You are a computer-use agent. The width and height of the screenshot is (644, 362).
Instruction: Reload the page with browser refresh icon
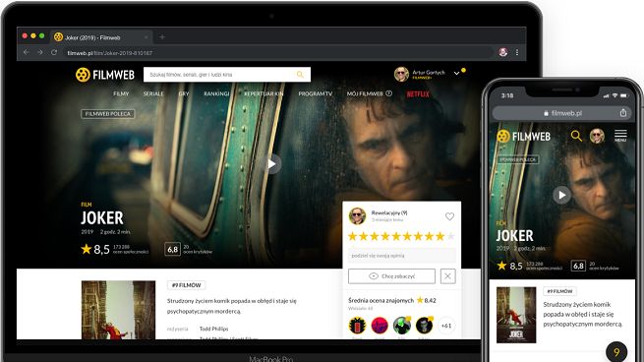click(54, 52)
